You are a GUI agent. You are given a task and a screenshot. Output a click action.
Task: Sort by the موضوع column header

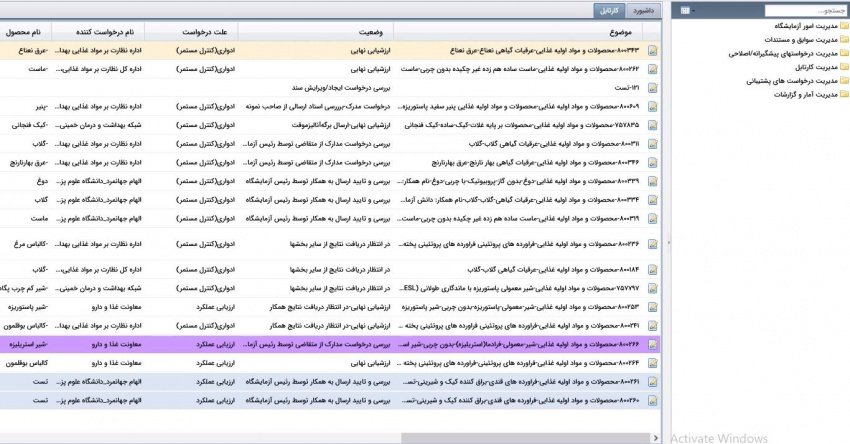coord(518,32)
